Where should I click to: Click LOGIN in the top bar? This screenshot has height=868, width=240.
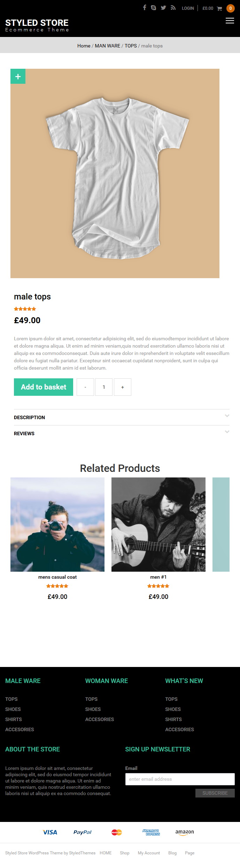point(188,8)
